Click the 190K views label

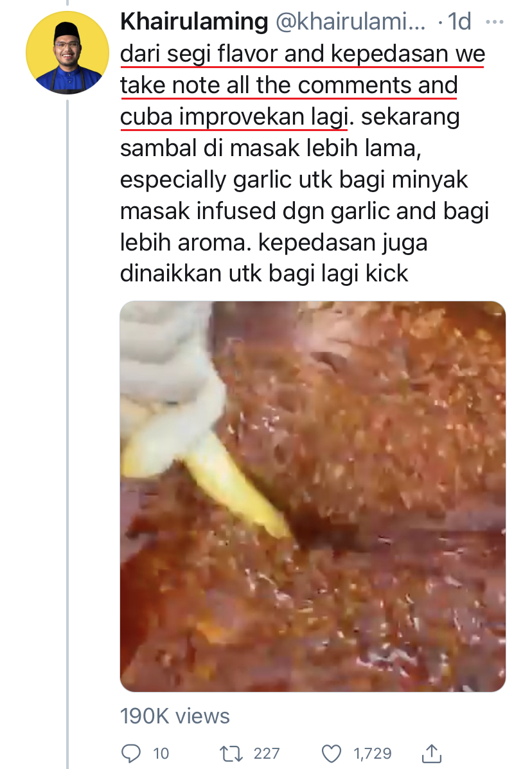pos(175,716)
